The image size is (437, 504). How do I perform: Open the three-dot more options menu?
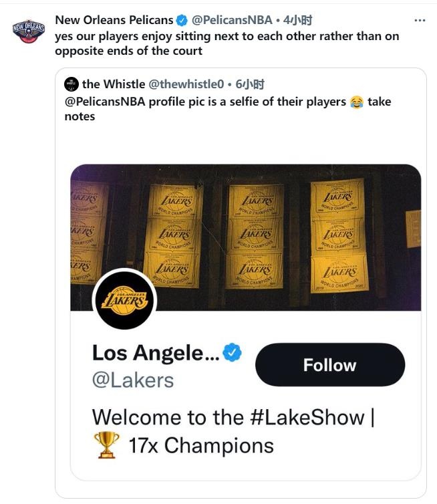click(x=420, y=21)
